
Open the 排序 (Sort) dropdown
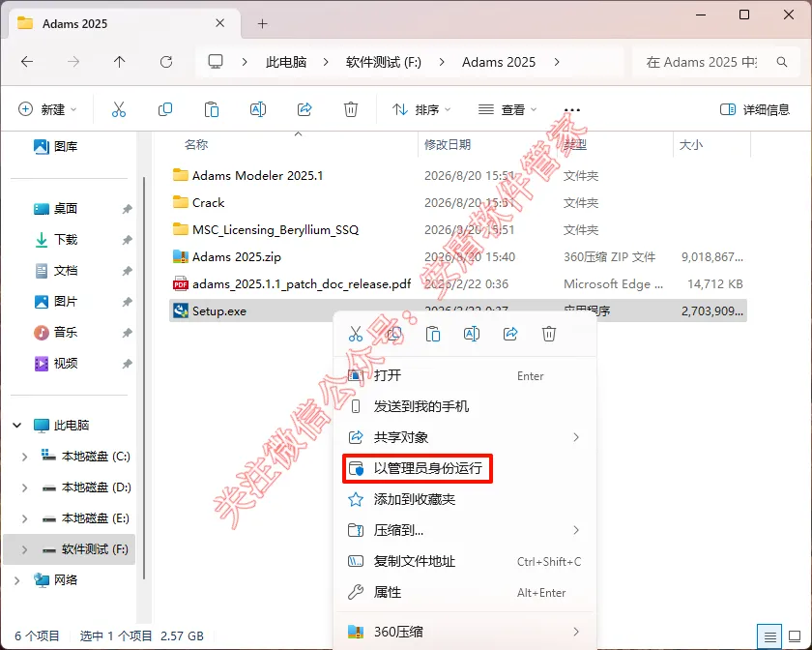422,109
